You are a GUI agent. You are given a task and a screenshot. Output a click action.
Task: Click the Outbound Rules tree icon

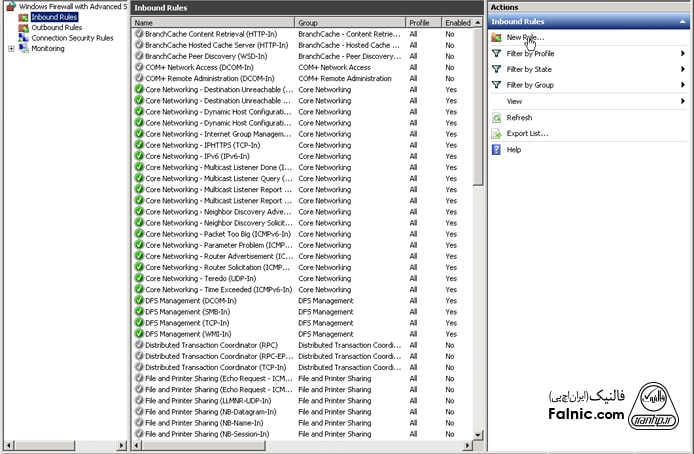point(23,27)
